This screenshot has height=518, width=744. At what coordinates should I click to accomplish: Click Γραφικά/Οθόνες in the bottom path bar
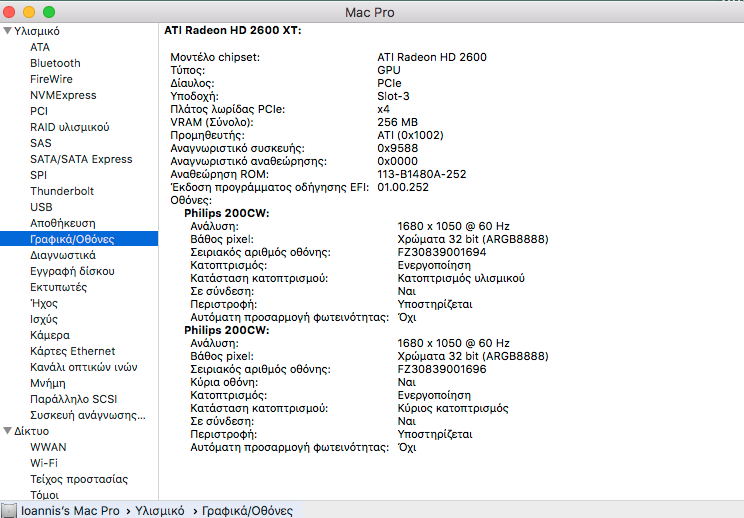pyautogui.click(x=247, y=510)
